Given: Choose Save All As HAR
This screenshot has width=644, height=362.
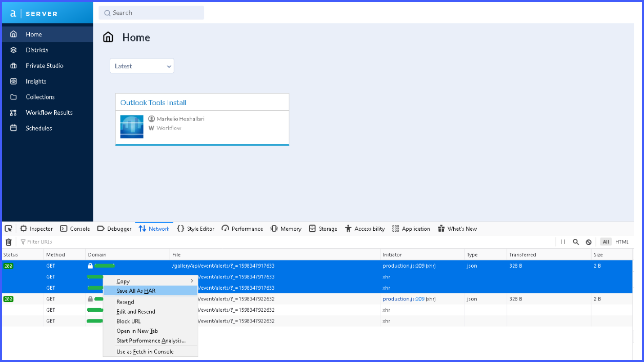Looking at the screenshot, I should point(150,291).
